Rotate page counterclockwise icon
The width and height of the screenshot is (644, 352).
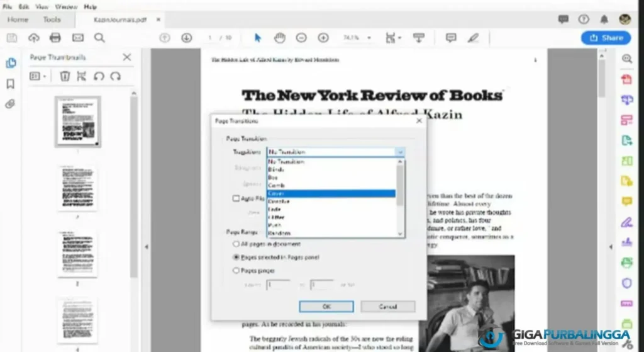pyautogui.click(x=99, y=76)
